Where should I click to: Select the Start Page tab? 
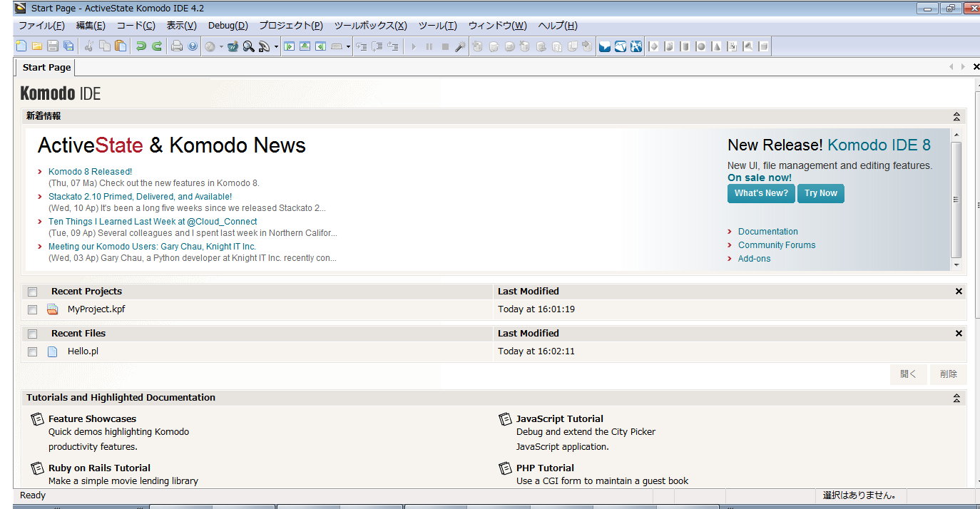point(46,67)
